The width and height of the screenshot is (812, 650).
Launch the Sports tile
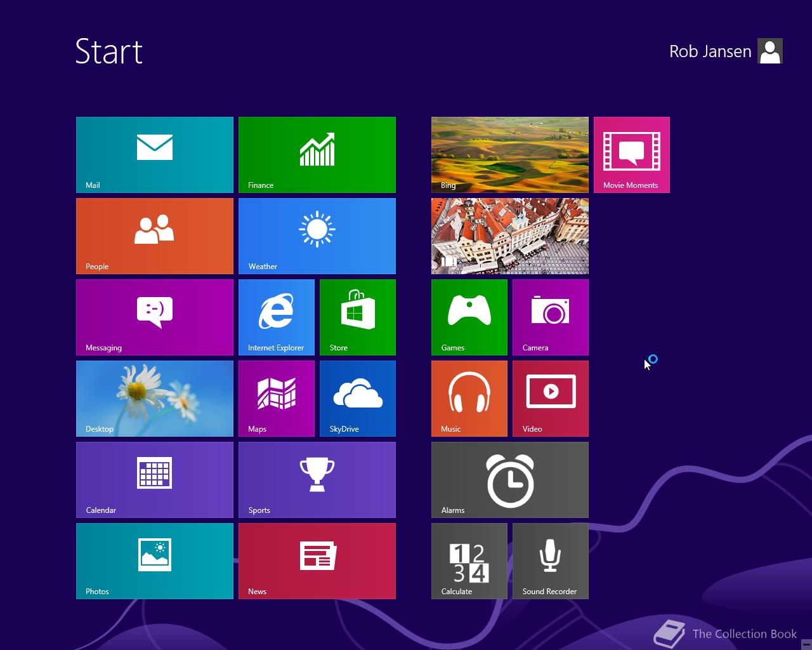coord(317,480)
